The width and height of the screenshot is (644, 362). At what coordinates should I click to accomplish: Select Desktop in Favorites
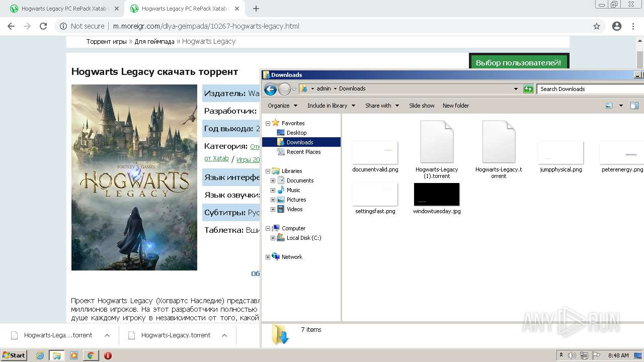[x=296, y=133]
